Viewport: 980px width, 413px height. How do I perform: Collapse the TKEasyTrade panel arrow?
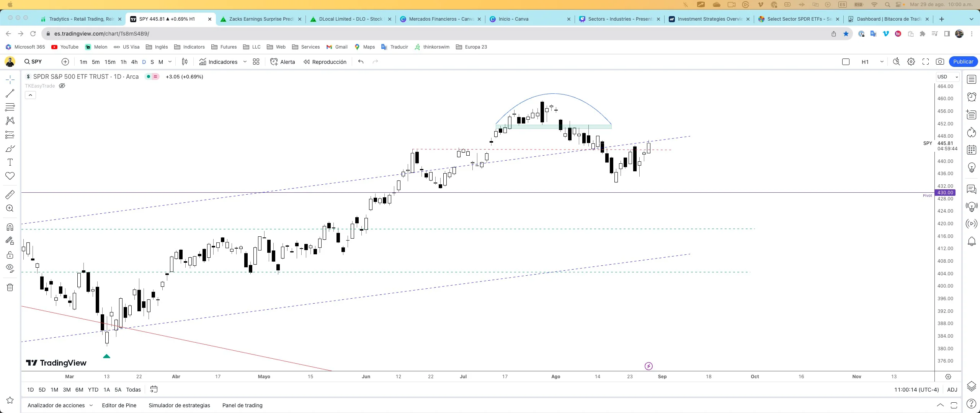30,94
